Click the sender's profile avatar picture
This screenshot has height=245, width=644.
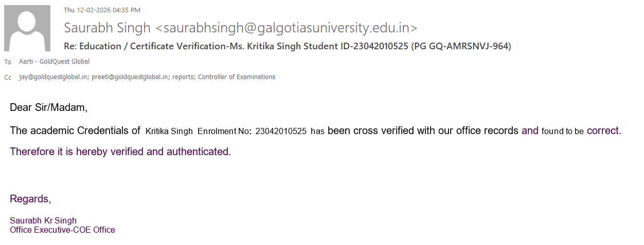click(x=27, y=28)
